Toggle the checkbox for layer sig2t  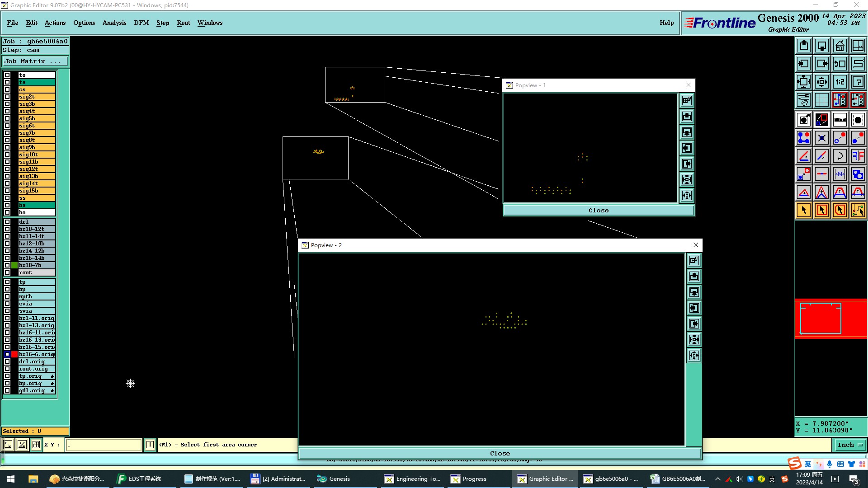(7, 97)
